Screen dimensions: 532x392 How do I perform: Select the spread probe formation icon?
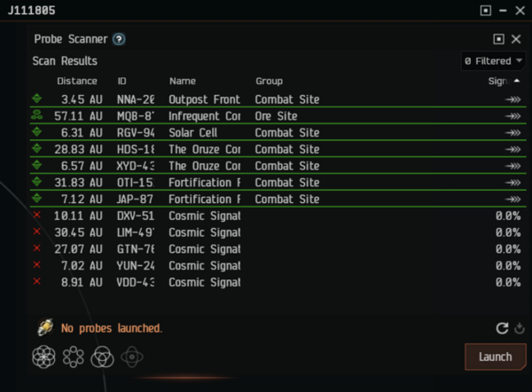(73, 357)
